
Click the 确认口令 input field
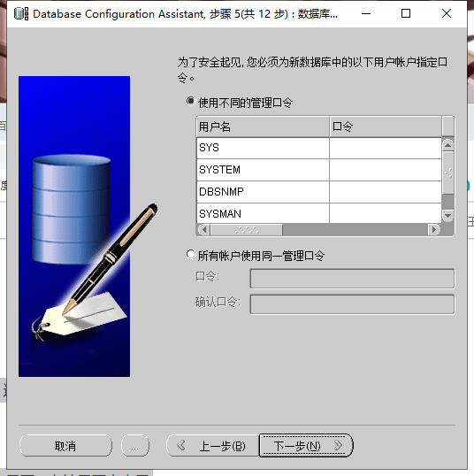click(x=352, y=304)
